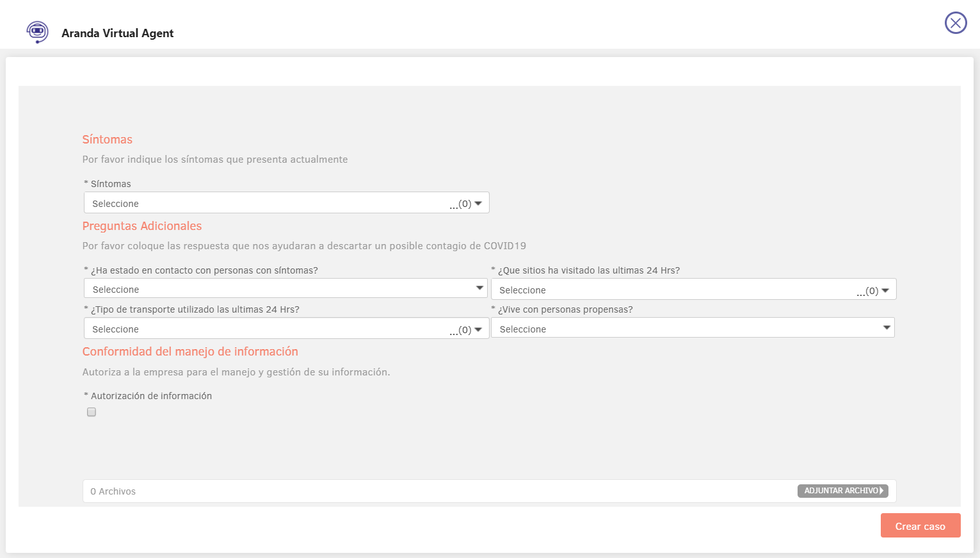Click the '¿Ha estado en contacto' label
This screenshot has height=558, width=980.
(x=201, y=270)
